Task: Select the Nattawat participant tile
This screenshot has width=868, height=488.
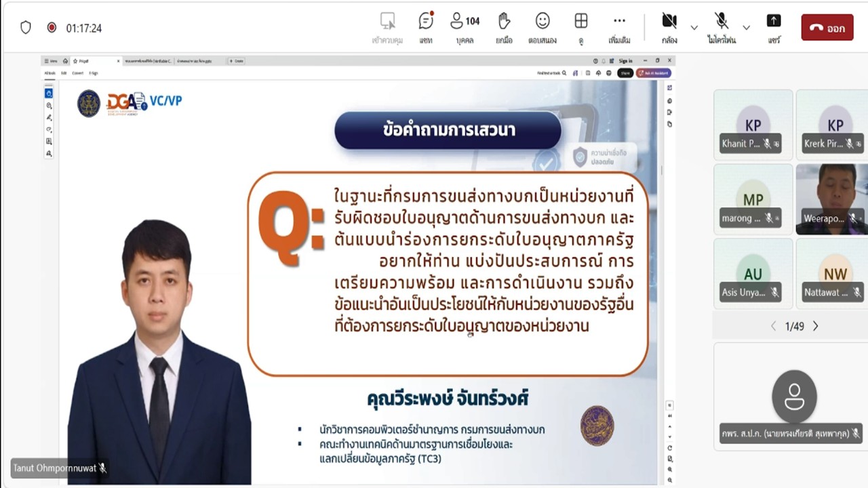Action: tap(832, 273)
